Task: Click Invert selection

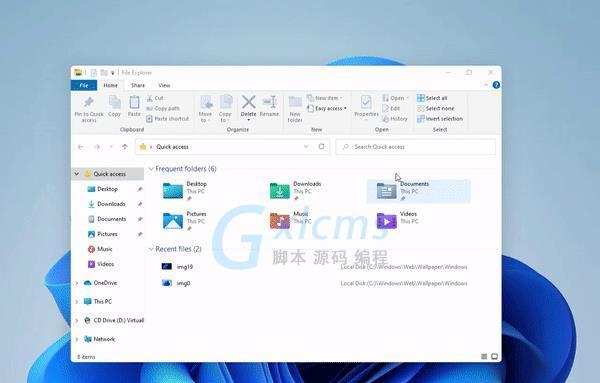Action: 440,119
